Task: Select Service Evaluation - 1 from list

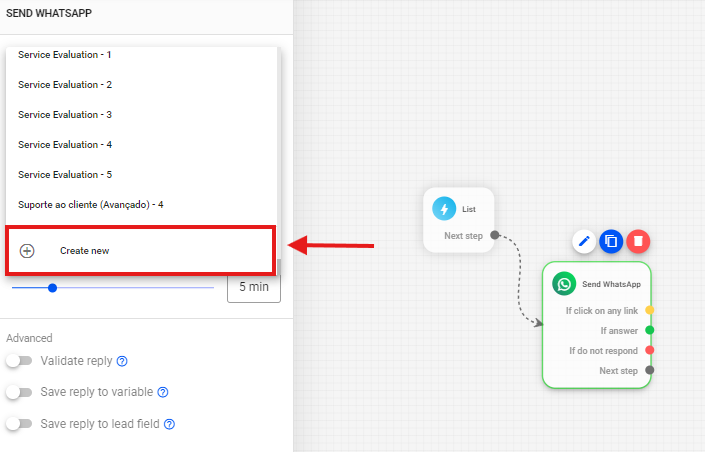Action: pyautogui.click(x=65, y=54)
